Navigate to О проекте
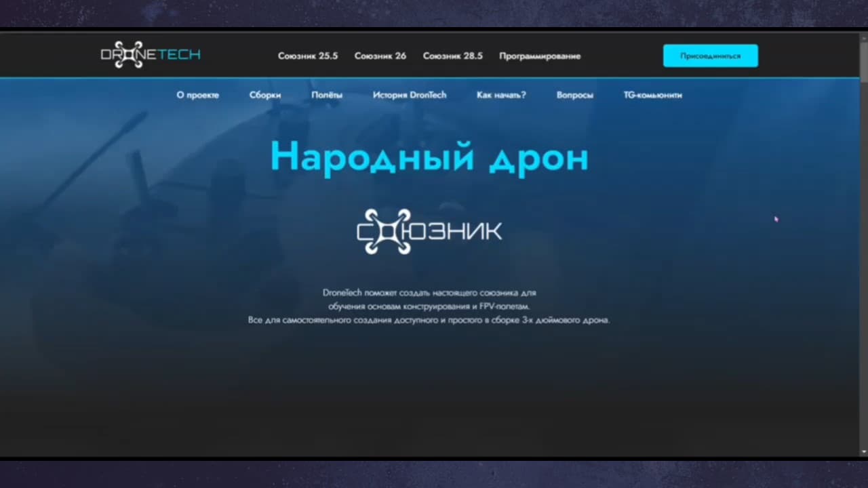Image resolution: width=868 pixels, height=488 pixels. (198, 95)
